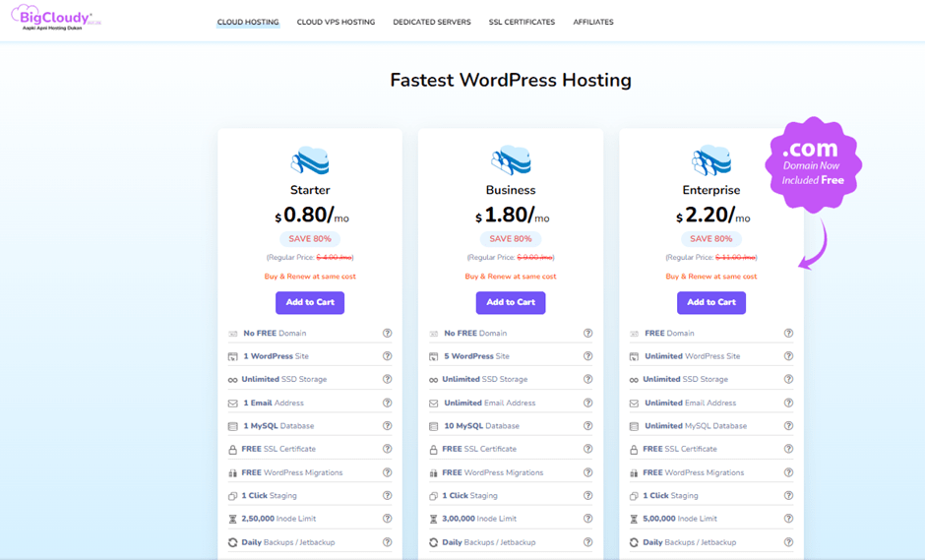Open help for Starter 1 MySQL Database
Screen dimensions: 925x560
[387, 425]
